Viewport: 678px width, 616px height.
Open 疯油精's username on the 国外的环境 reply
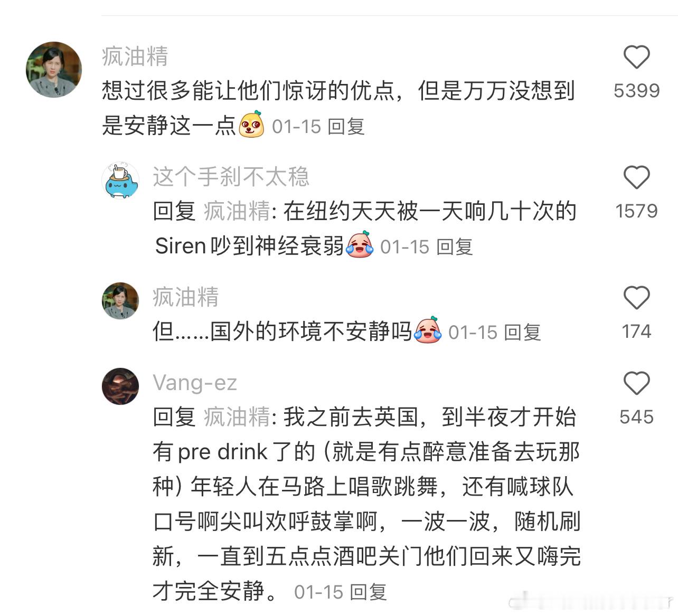tap(186, 297)
